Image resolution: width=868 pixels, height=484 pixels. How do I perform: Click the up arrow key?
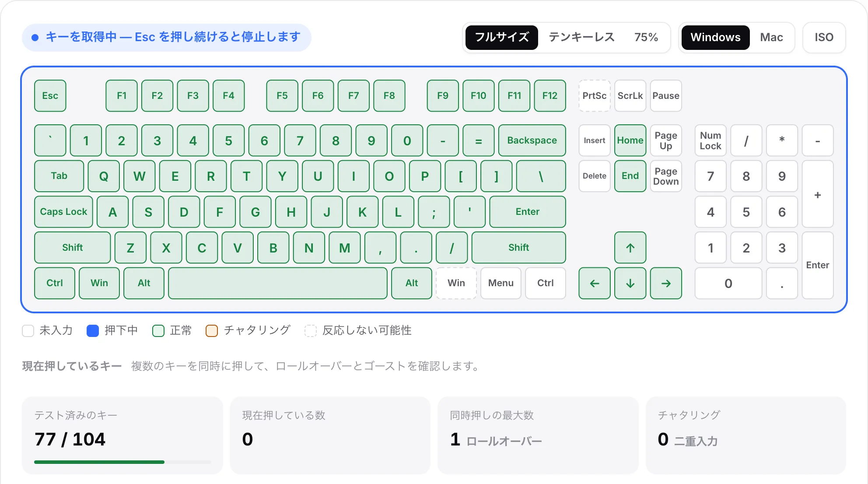click(630, 248)
